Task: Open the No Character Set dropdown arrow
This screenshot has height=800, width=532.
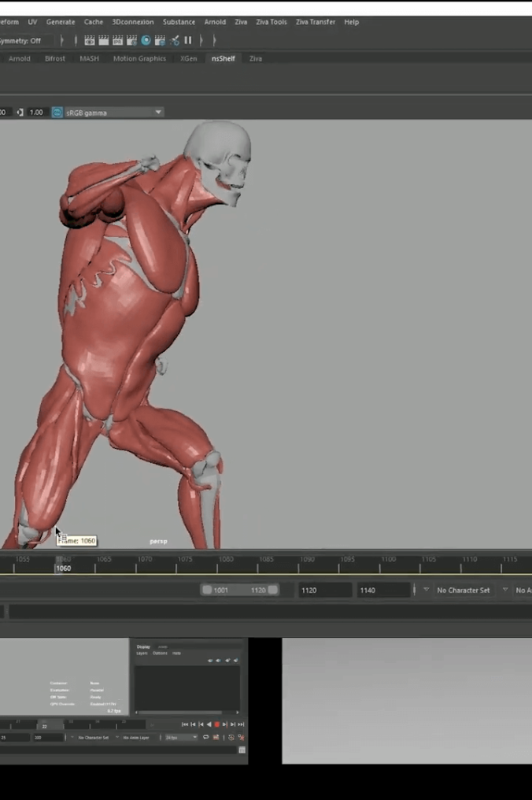Action: click(426, 590)
